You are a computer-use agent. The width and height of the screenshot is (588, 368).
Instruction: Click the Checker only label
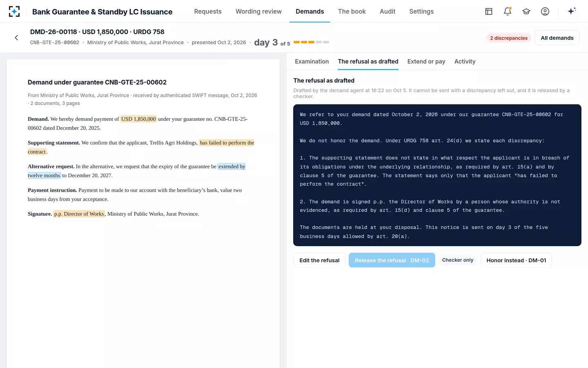tap(458, 260)
